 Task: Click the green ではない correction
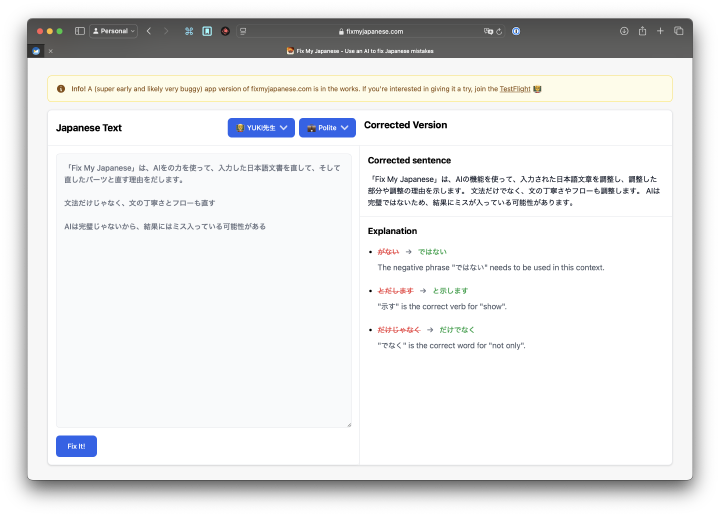coord(432,252)
